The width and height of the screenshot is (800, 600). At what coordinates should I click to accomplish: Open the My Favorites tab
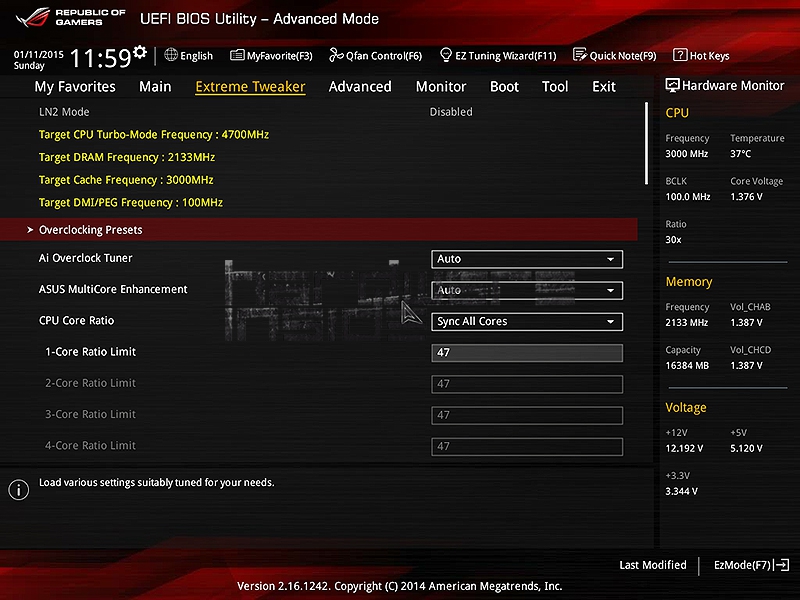(x=75, y=87)
